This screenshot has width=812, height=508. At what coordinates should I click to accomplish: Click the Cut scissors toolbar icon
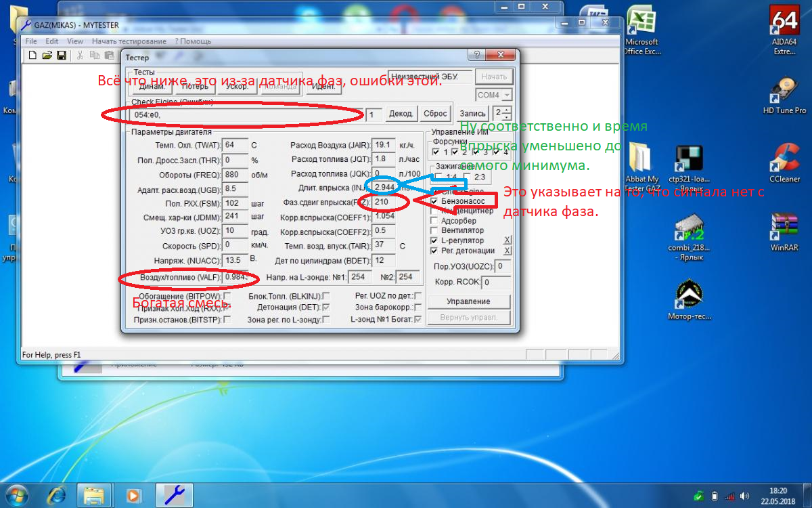(80, 55)
